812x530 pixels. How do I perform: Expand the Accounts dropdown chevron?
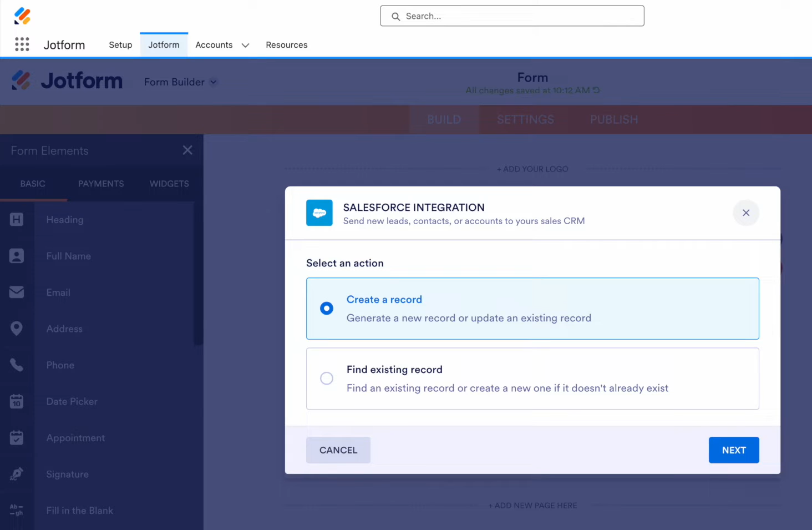245,45
